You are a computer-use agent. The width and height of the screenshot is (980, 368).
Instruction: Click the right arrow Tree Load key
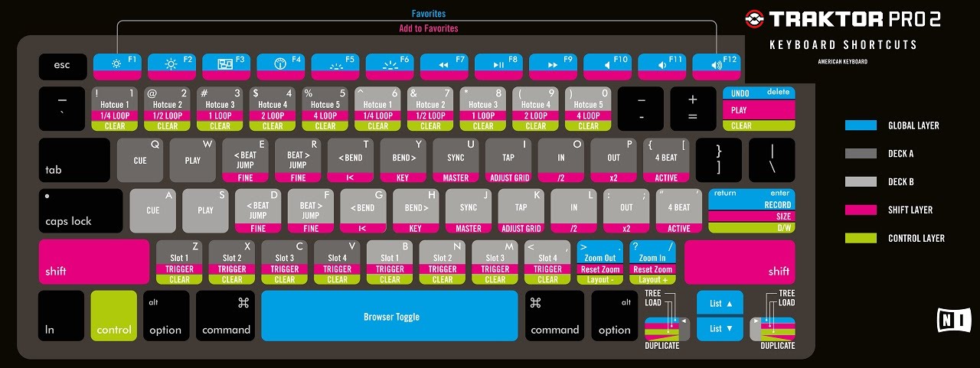coord(772,329)
